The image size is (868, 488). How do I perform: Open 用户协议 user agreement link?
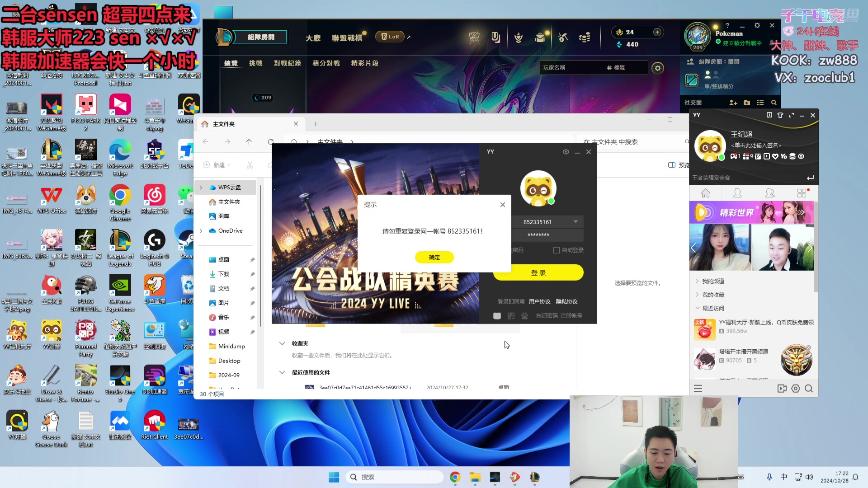pyautogui.click(x=539, y=301)
